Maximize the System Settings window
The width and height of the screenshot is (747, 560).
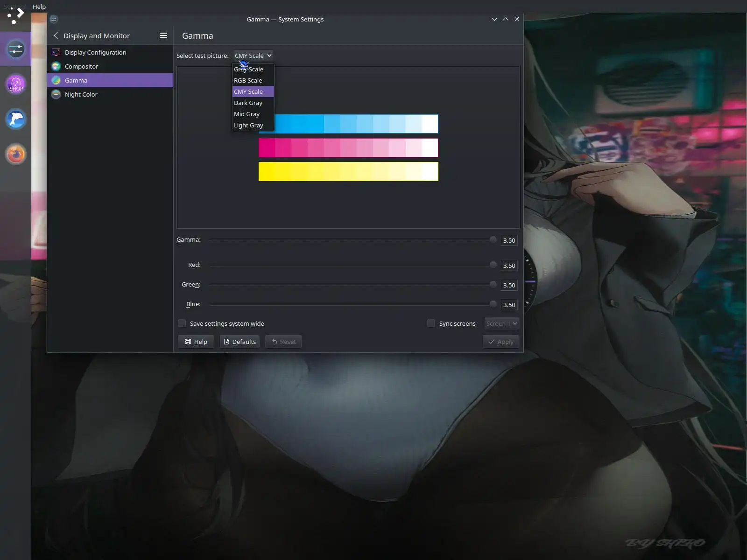[x=506, y=19]
